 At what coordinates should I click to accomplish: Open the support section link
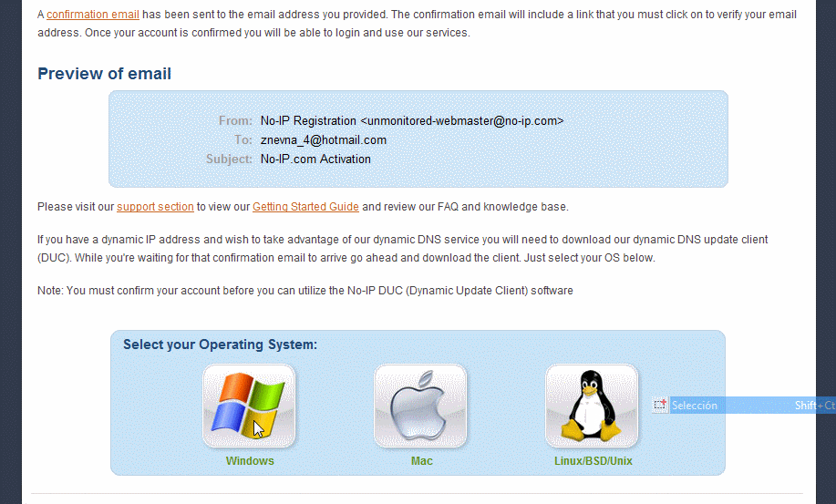click(155, 207)
